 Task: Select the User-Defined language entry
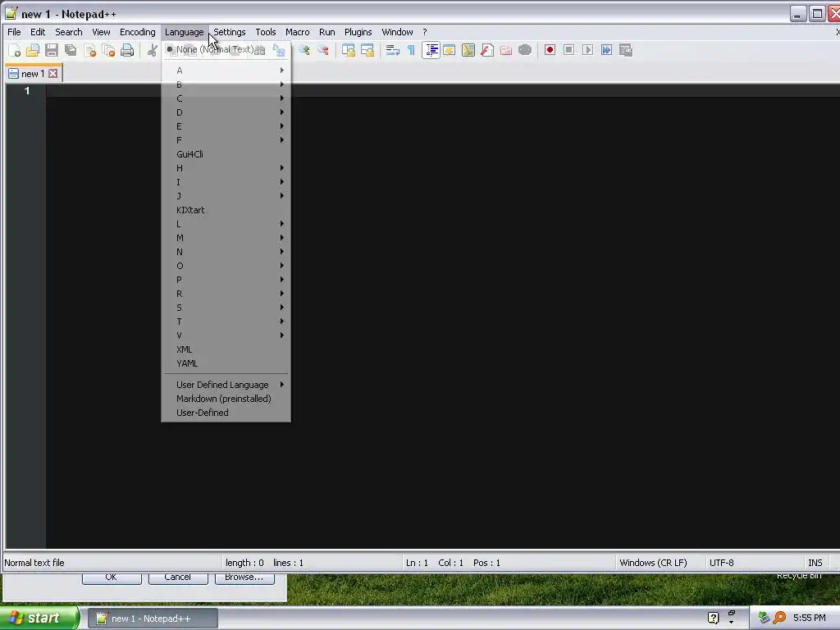pyautogui.click(x=226, y=413)
